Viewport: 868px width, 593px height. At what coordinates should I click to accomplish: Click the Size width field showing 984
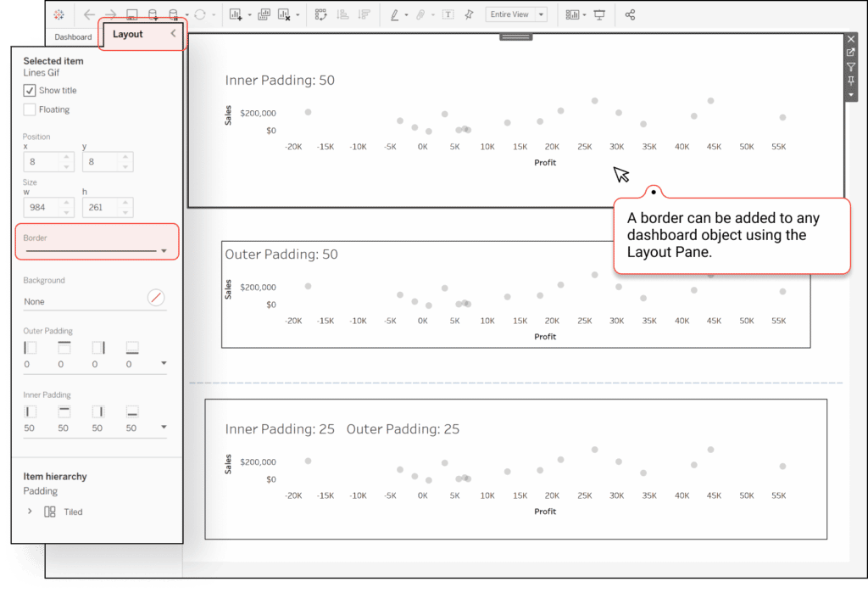coord(42,207)
